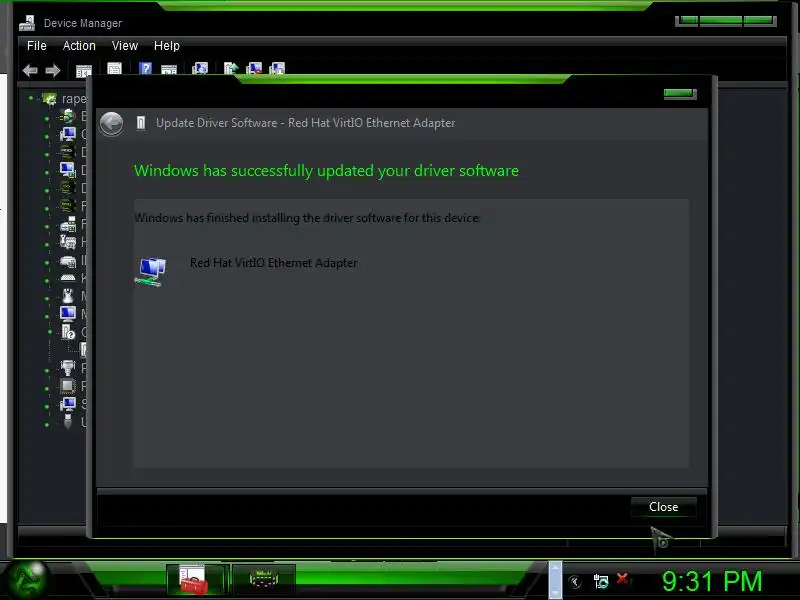Click the Scan for hardware changes toolbar icon
The image size is (800, 600).
tap(200, 68)
